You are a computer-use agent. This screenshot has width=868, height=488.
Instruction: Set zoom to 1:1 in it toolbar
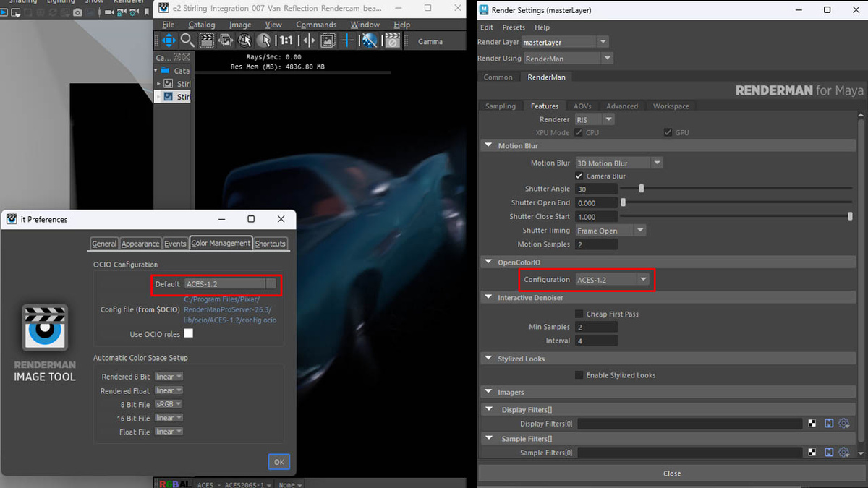click(x=286, y=41)
